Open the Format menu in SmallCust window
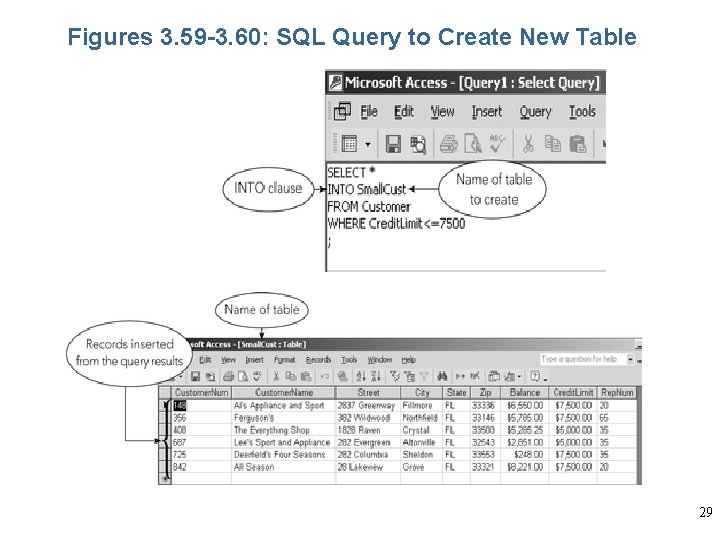The image size is (720, 540). coord(285,360)
